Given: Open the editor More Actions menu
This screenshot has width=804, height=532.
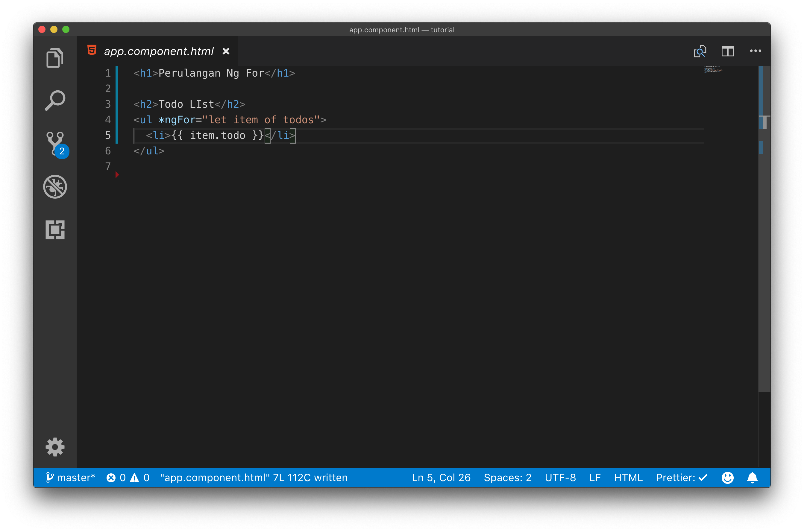Looking at the screenshot, I should pos(755,51).
